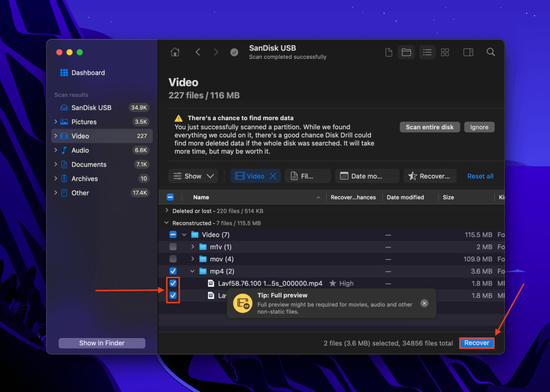This screenshot has height=392, width=550.
Task: Select the folder view icon
Action: tap(406, 52)
